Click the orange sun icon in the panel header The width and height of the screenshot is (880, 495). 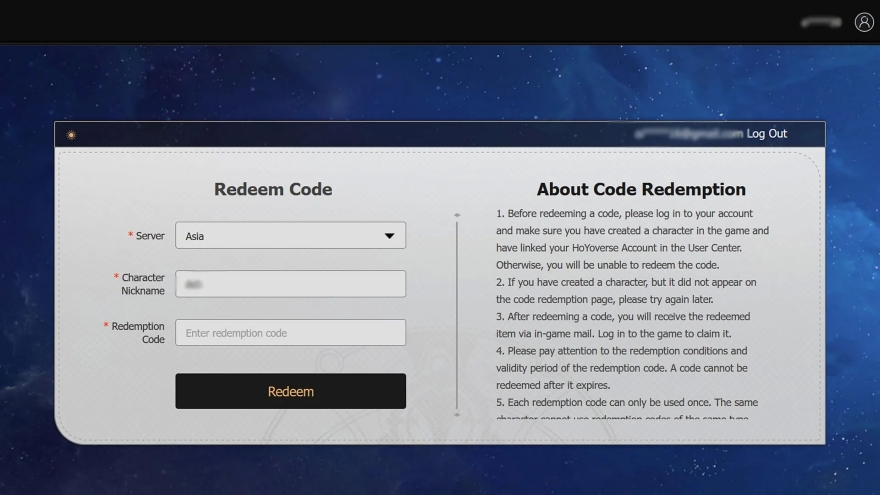[71, 135]
